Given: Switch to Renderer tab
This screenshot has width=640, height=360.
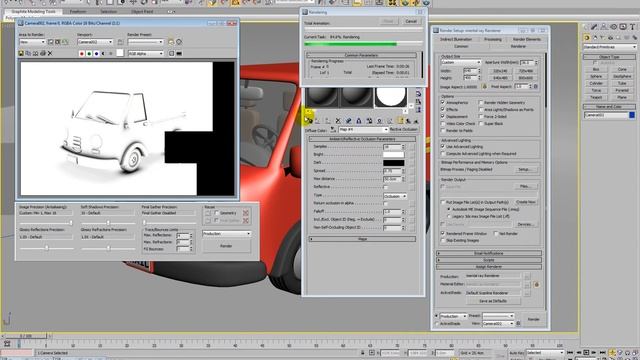Looking at the screenshot, I should 518,46.
